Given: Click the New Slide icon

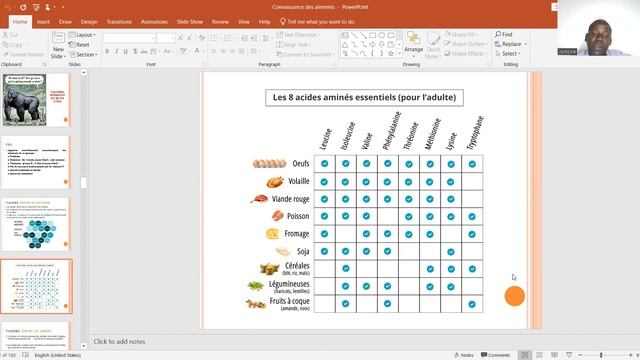Looking at the screenshot, I should tap(58, 38).
